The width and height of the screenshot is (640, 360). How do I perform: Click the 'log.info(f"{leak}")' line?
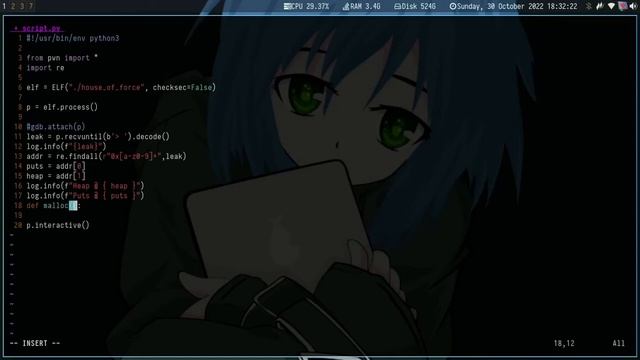pyautogui.click(x=66, y=147)
